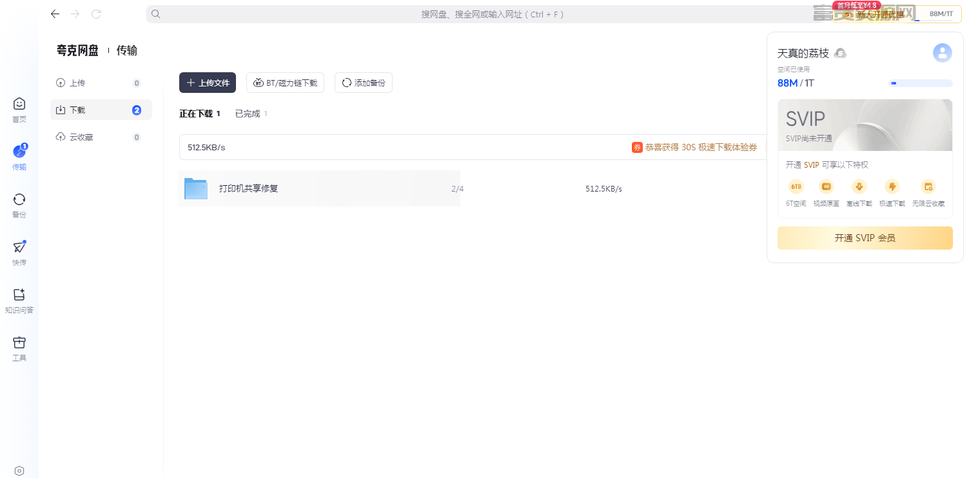
Task: Open the 知识问答 sidebar icon
Action: point(19,301)
